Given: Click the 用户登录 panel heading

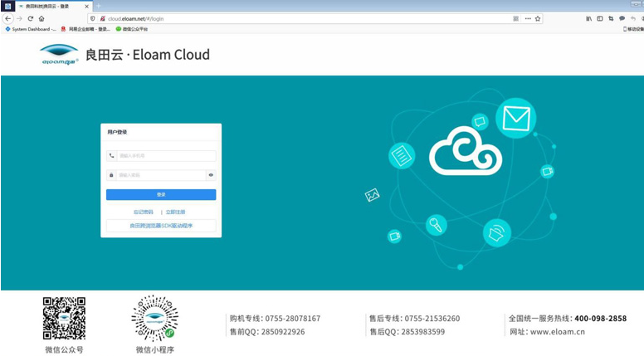Looking at the screenshot, I should (x=118, y=132).
